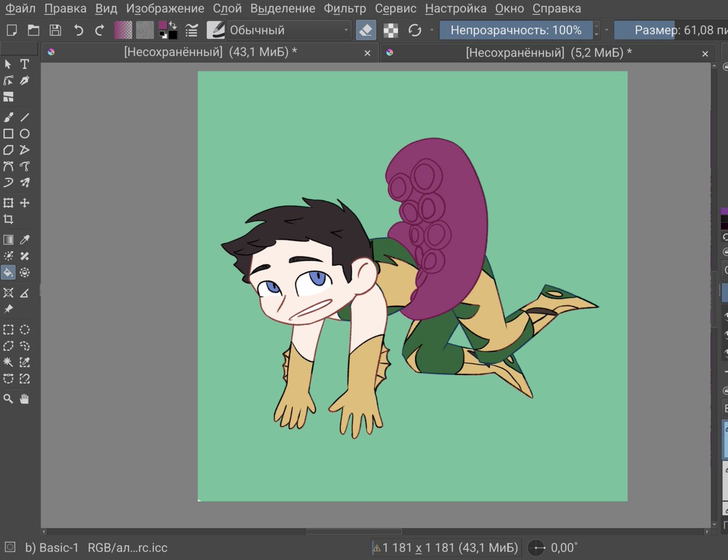Close the 43,1 МиБ document tab

367,53
